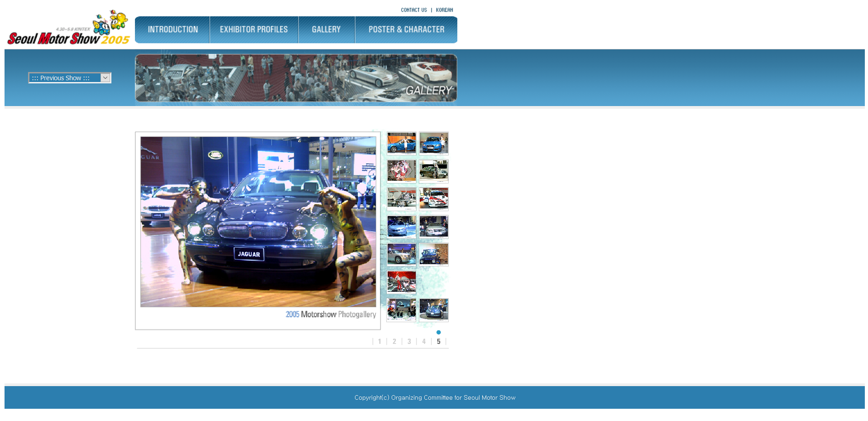This screenshot has width=868, height=421.
Task: Select the blue Audi front-view thumbnail
Action: (x=434, y=143)
